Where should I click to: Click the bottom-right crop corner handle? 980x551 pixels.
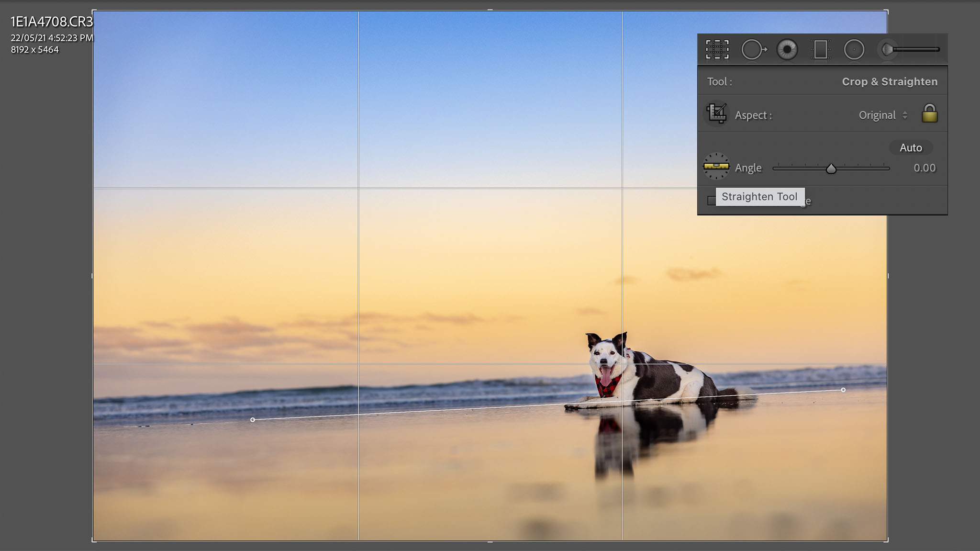pos(887,540)
